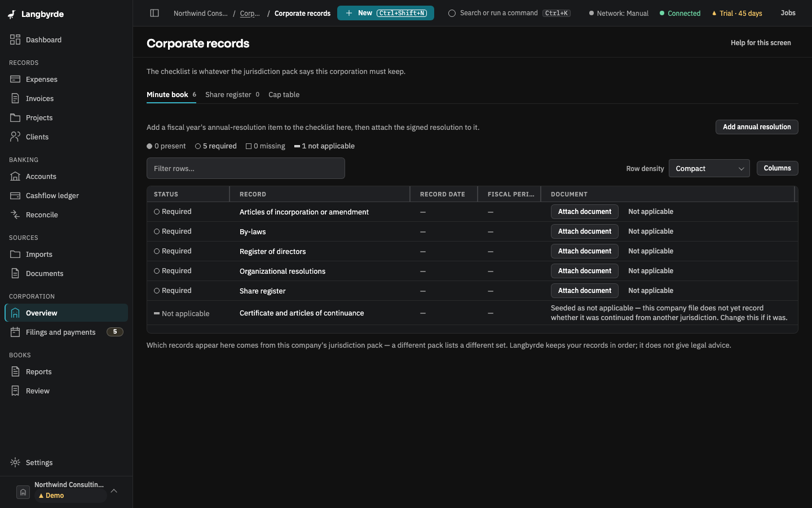Click the New button in top bar
The height and width of the screenshot is (508, 812).
click(x=386, y=13)
